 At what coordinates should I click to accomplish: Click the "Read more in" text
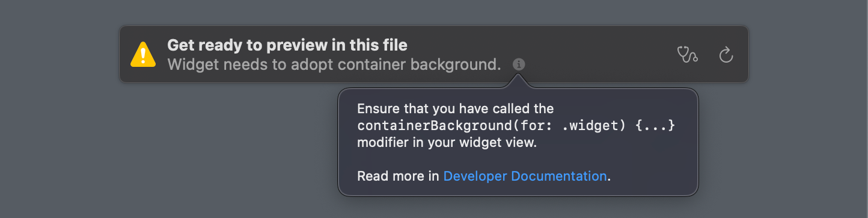click(x=399, y=176)
